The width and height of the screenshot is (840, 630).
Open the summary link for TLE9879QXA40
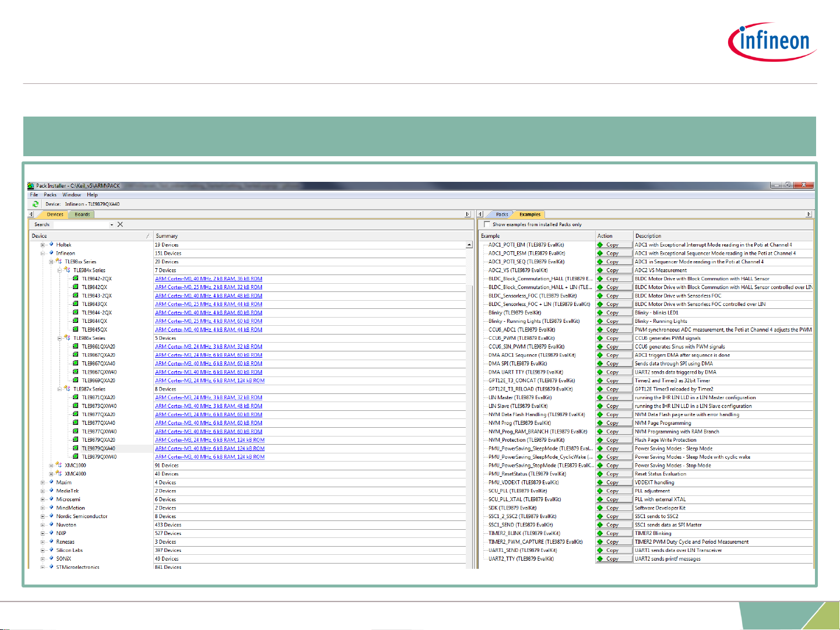(210, 448)
